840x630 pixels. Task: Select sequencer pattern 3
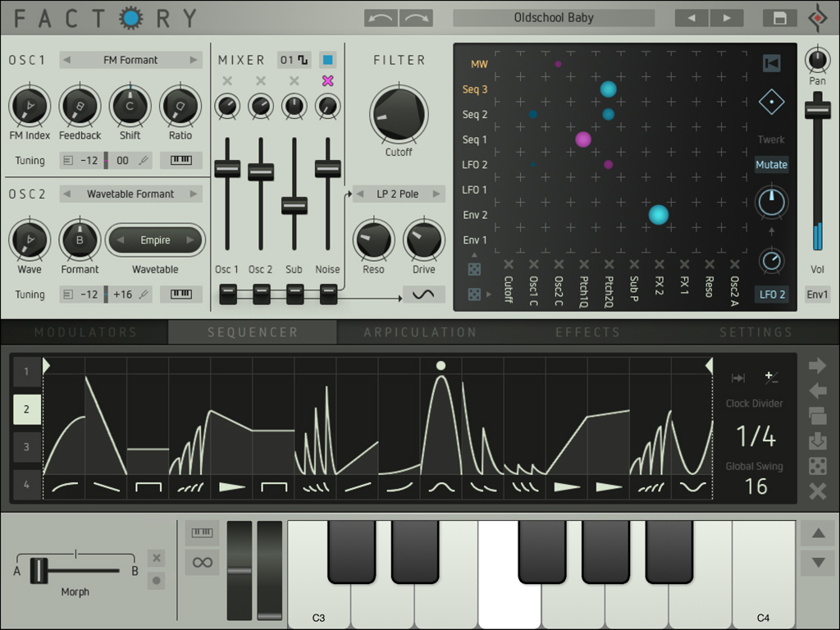pos(27,447)
